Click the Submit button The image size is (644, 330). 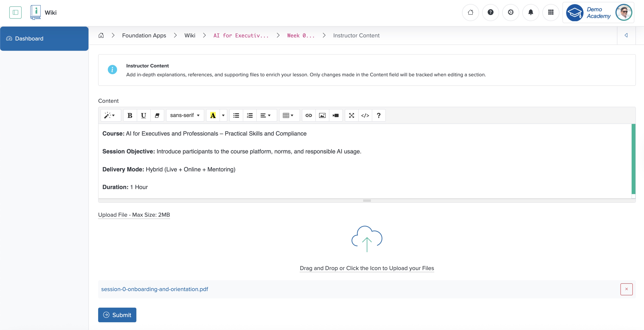117,315
